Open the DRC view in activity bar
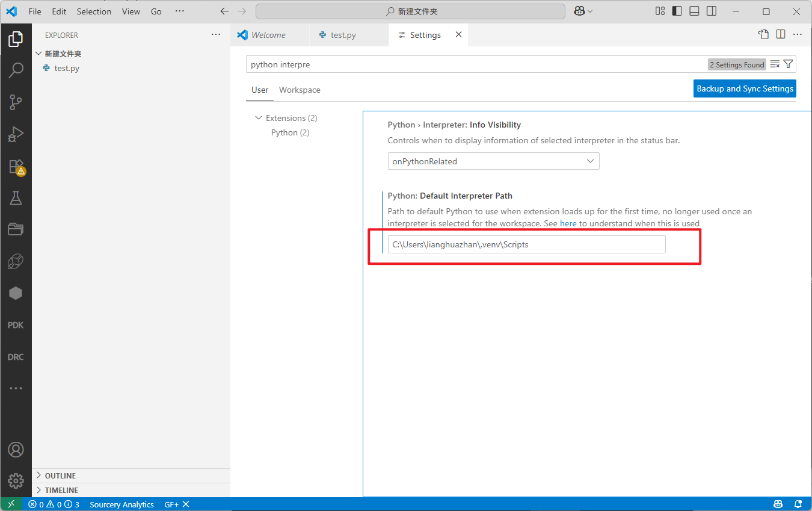Screen dimensions: 812x511 (x=16, y=357)
